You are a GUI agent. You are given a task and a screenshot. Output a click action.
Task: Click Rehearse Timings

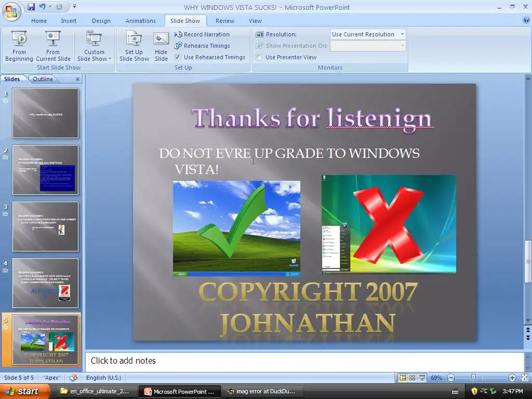[x=202, y=46]
